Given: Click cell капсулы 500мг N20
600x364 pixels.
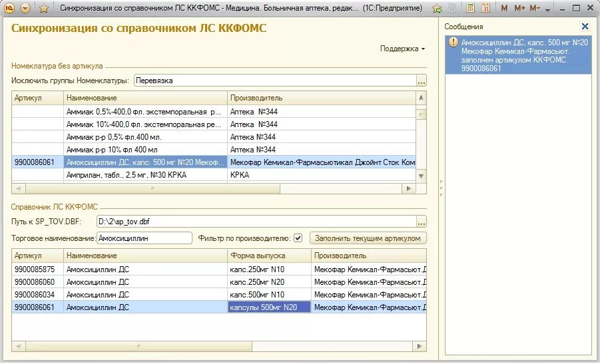Looking at the screenshot, I should [270, 307].
